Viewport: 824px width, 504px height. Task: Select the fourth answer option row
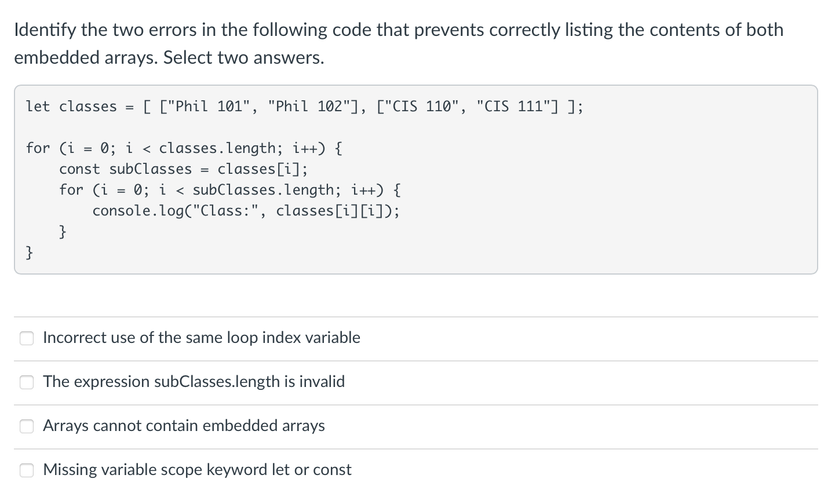(x=197, y=470)
